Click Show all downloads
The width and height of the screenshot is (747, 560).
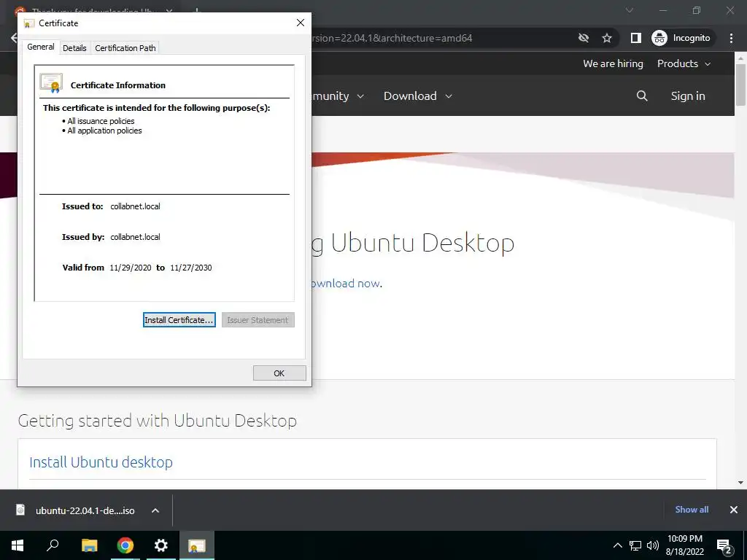pos(692,510)
